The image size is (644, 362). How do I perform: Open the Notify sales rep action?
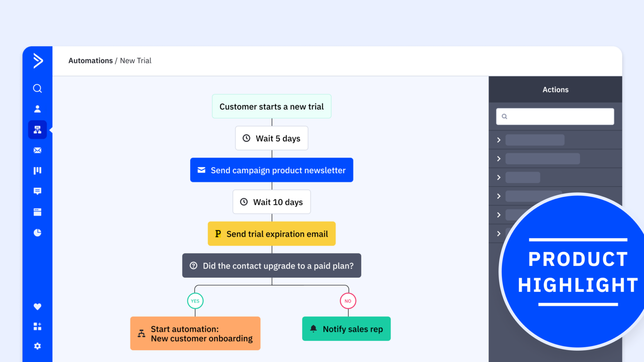(346, 329)
